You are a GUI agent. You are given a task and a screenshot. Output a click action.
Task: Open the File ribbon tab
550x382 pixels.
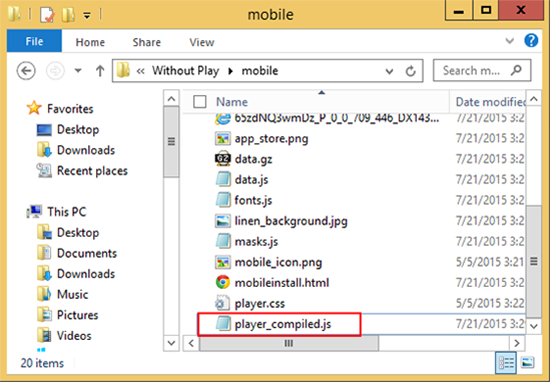tap(34, 42)
